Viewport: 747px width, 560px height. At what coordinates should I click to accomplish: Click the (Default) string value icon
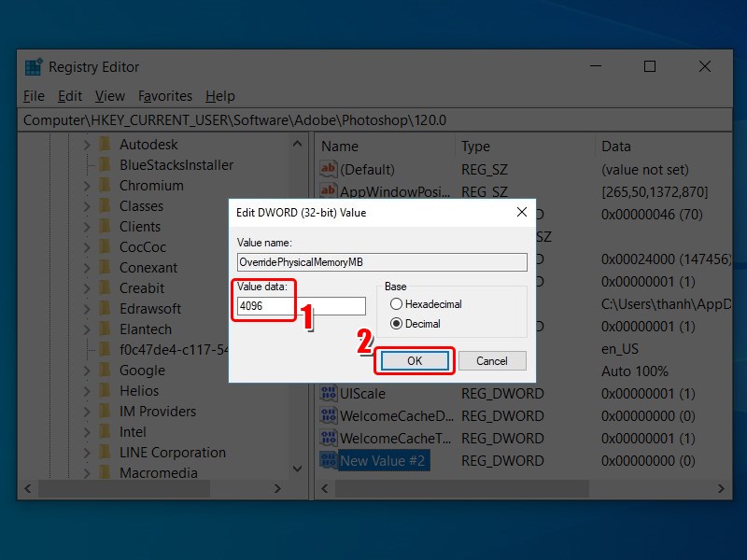[x=328, y=170]
